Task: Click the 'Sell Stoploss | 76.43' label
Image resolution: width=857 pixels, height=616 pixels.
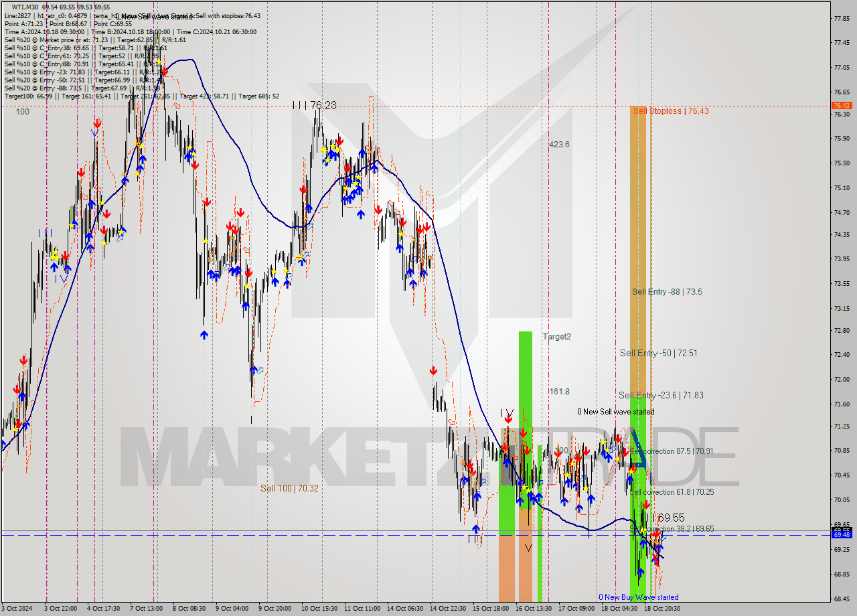Action: [670, 111]
